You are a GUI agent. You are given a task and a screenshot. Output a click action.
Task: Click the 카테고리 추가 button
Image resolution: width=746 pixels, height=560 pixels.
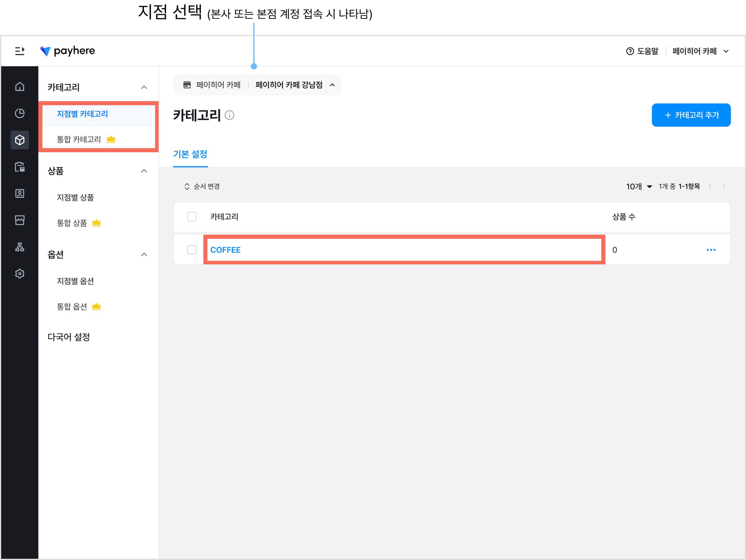pyautogui.click(x=691, y=115)
